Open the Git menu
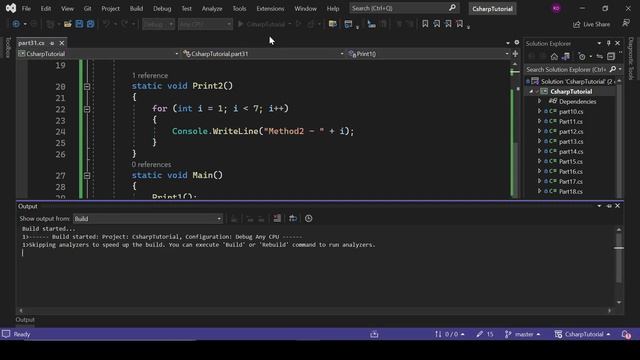 click(87, 8)
